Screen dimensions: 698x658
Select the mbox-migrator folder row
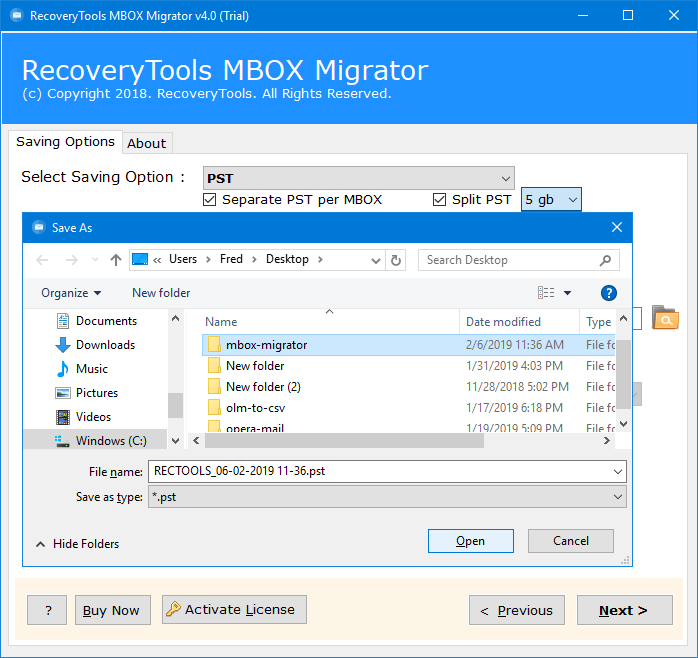tap(409, 345)
